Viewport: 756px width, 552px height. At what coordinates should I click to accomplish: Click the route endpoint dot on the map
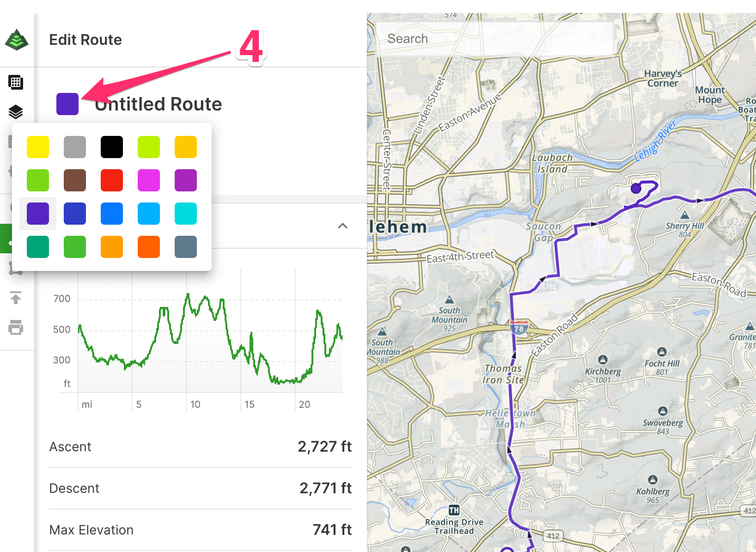pos(636,188)
